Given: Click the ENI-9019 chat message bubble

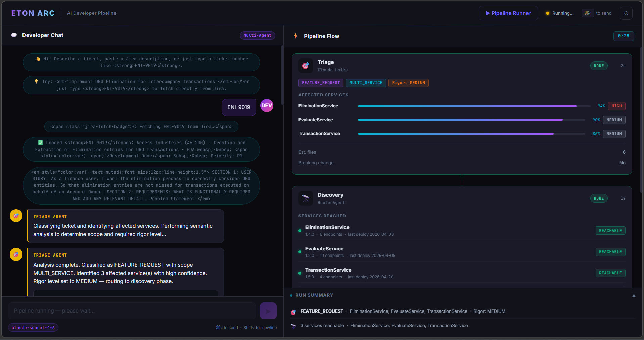Looking at the screenshot, I should [x=239, y=107].
